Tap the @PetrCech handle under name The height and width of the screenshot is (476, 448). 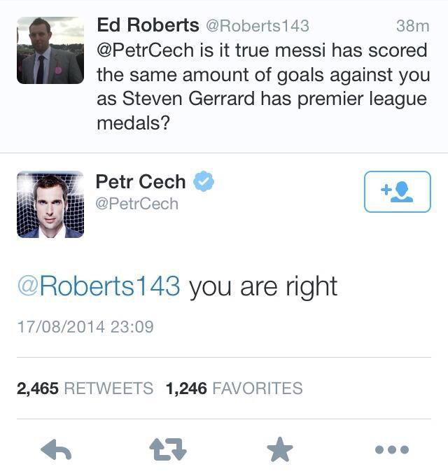tap(137, 204)
